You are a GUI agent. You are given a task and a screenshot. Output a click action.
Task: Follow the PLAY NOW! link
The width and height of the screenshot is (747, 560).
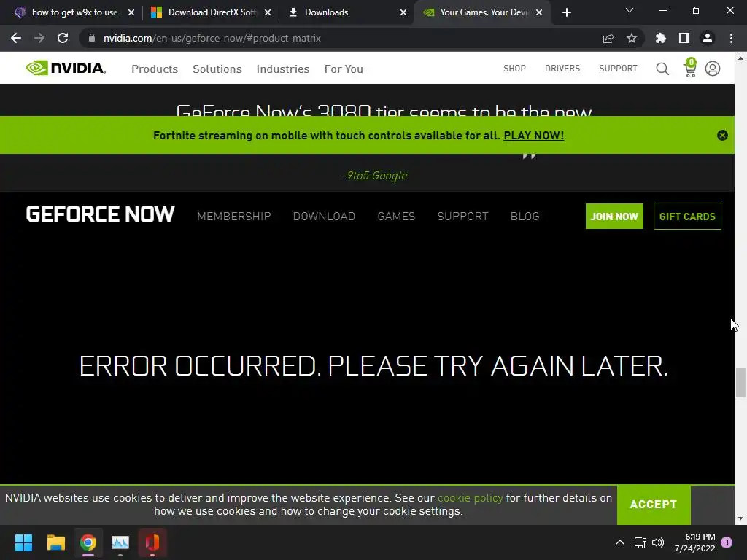[x=533, y=136]
